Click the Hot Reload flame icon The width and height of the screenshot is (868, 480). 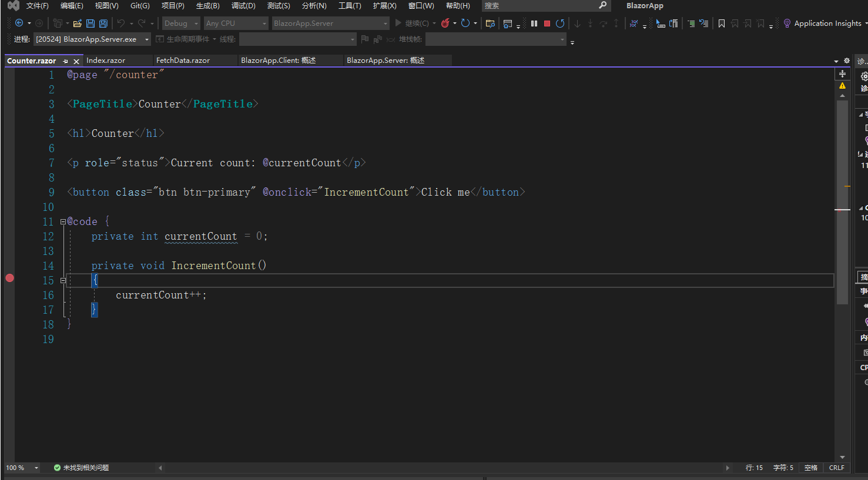(446, 24)
